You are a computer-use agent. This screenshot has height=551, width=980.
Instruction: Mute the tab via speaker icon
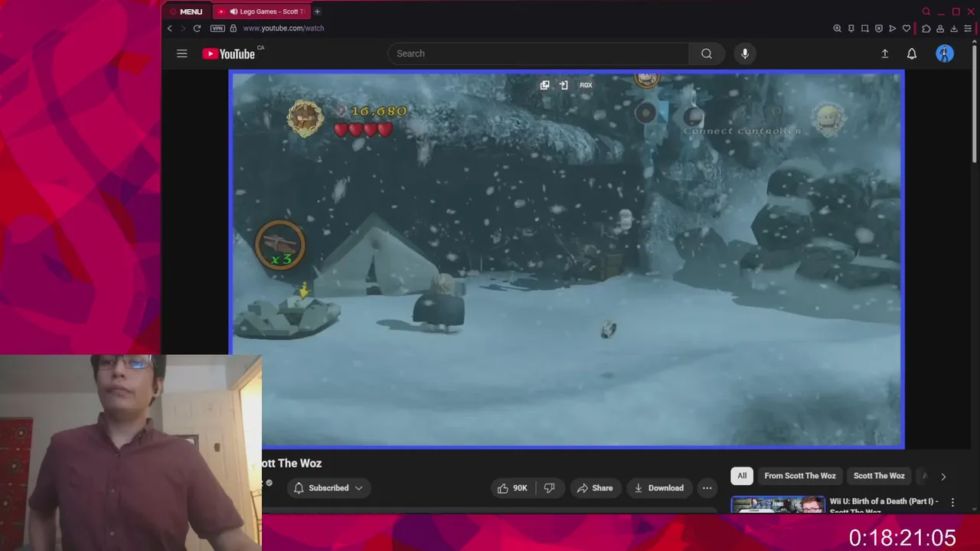[234, 11]
